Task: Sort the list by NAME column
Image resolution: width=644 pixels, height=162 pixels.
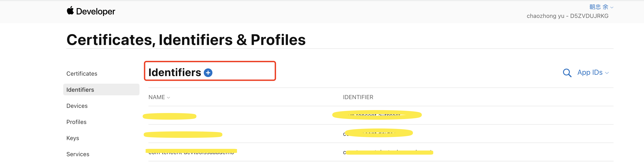Action: [159, 97]
